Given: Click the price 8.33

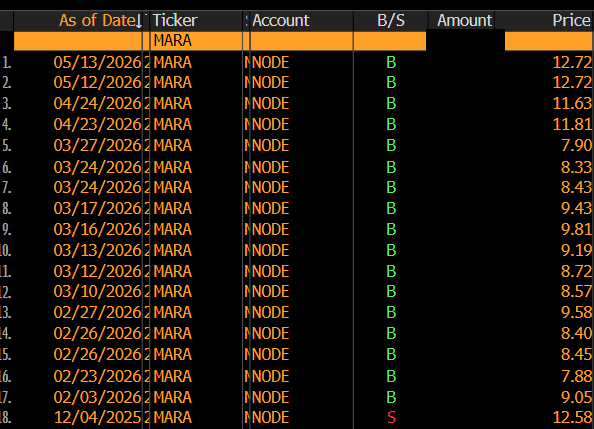Looking at the screenshot, I should pos(577,167).
